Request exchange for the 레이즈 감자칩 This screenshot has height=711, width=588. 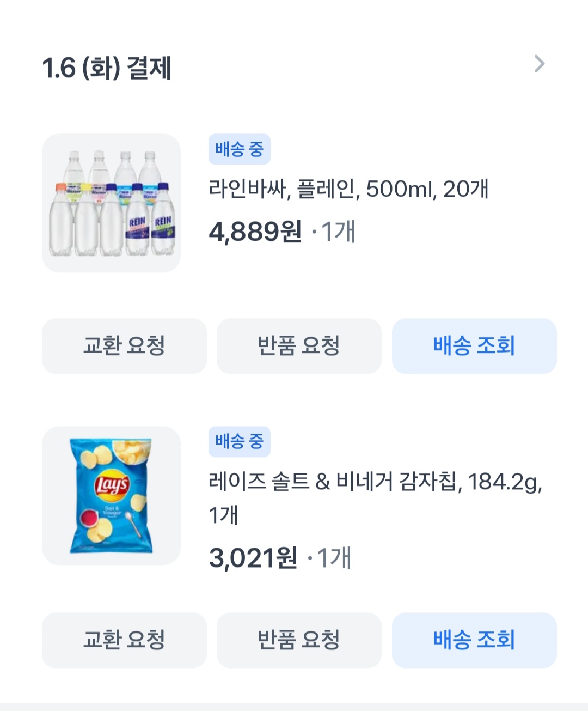(124, 640)
